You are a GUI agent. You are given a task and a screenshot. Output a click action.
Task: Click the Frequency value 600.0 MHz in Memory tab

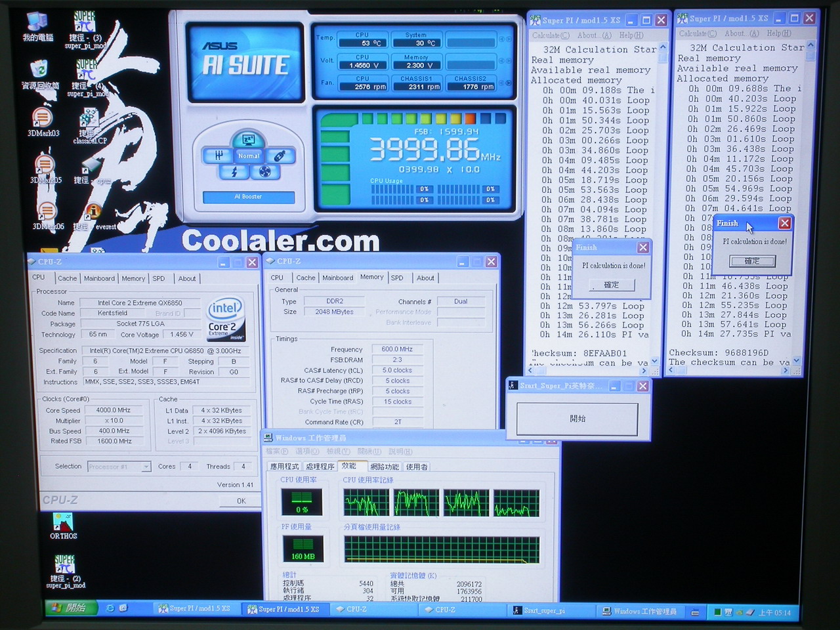398,349
